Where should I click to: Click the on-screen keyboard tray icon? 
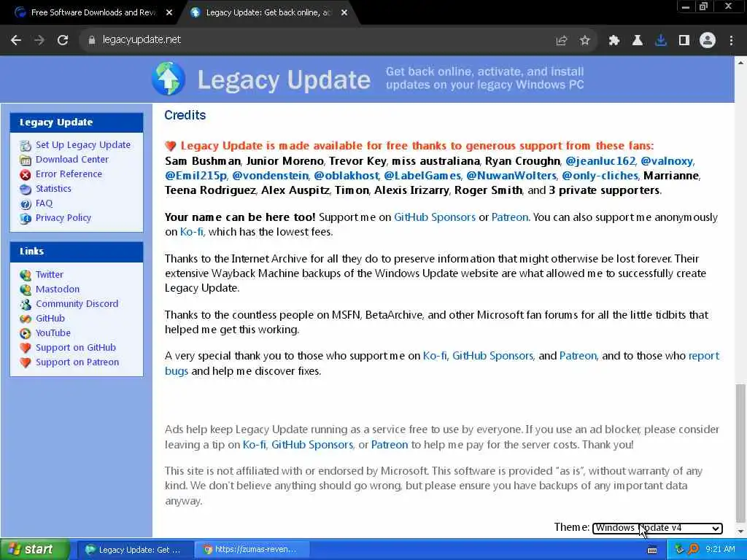tap(652, 550)
